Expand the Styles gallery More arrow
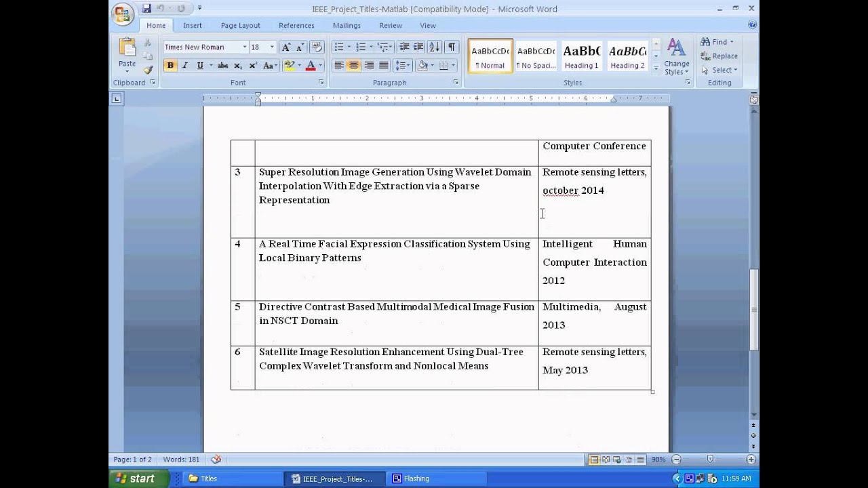The image size is (868, 488). click(x=656, y=67)
